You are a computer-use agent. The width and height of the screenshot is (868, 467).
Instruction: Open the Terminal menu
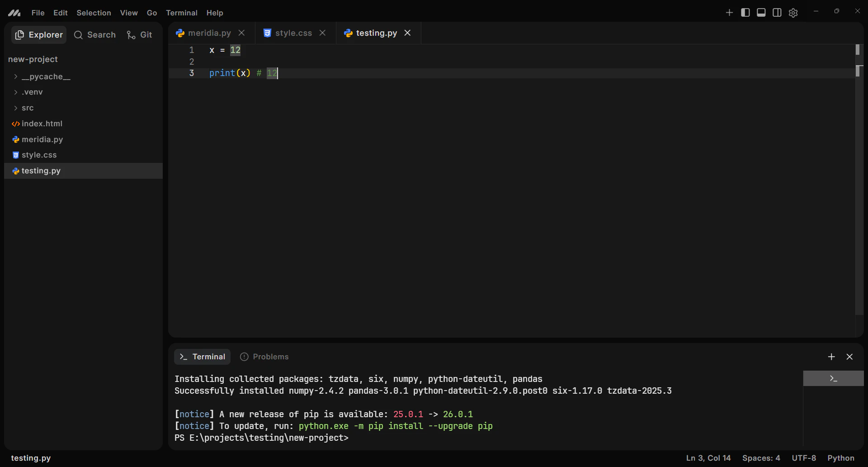click(181, 13)
